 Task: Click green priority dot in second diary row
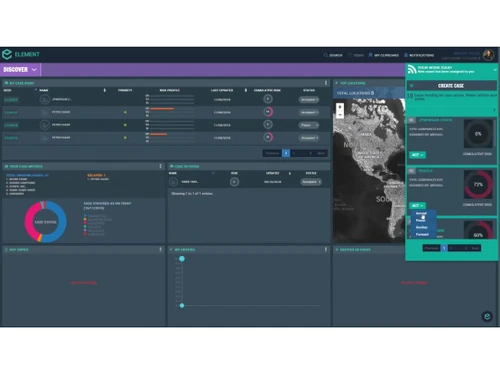pos(125,112)
